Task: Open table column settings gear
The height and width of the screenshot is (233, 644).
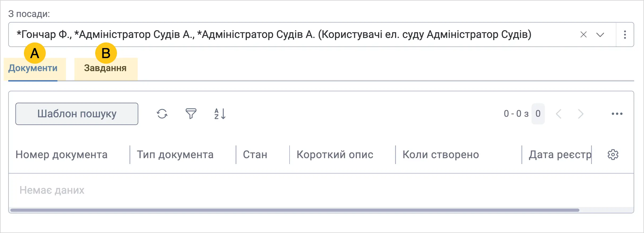Action: pos(613,155)
